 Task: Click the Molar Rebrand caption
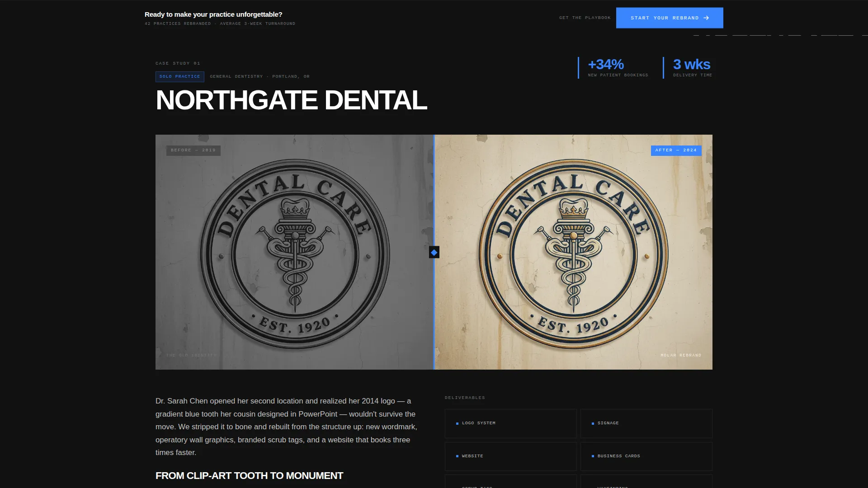point(681,356)
